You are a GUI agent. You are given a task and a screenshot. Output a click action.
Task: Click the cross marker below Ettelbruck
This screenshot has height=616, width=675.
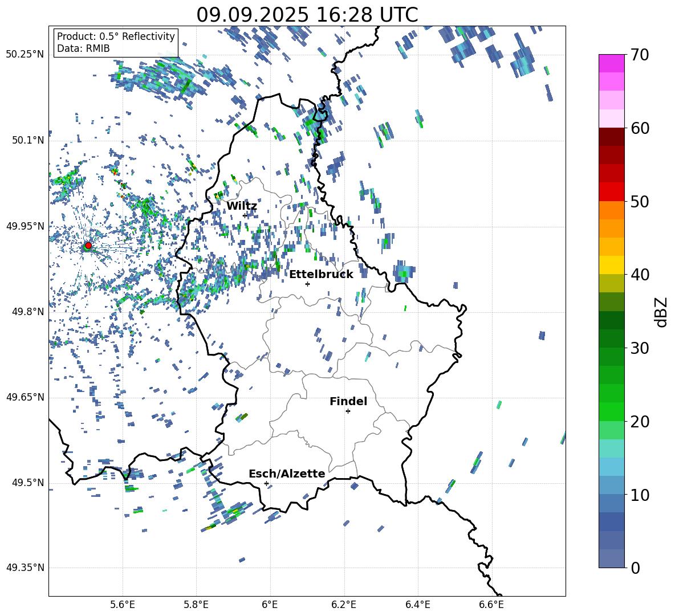(307, 284)
